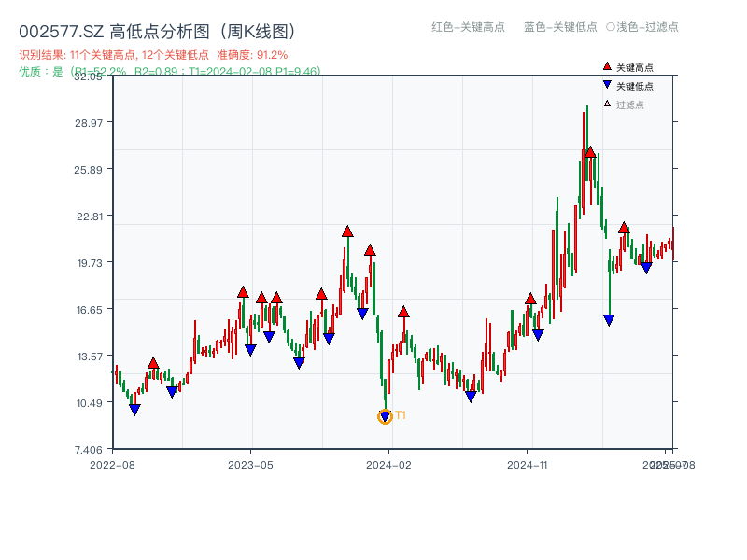Click the first red high marker after T1

tap(403, 312)
